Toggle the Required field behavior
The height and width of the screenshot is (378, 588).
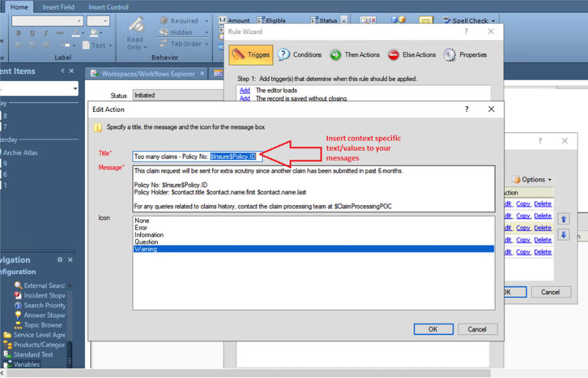click(183, 20)
